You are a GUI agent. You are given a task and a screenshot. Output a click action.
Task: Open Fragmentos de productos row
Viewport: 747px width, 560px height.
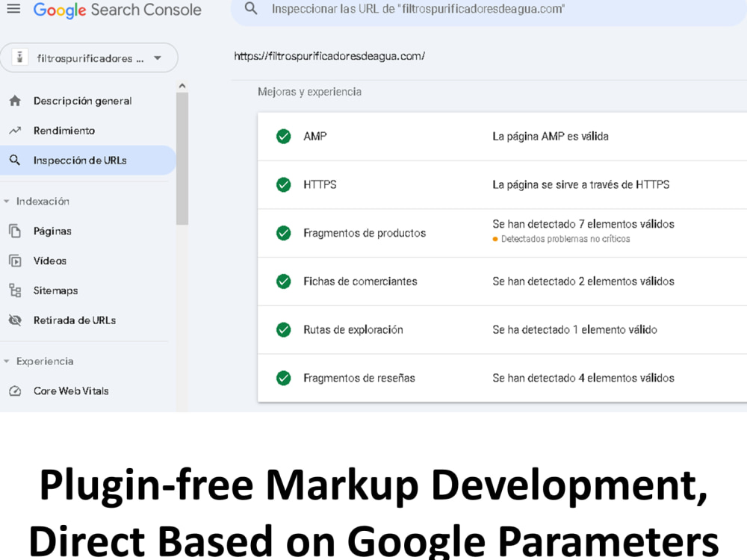(502, 233)
